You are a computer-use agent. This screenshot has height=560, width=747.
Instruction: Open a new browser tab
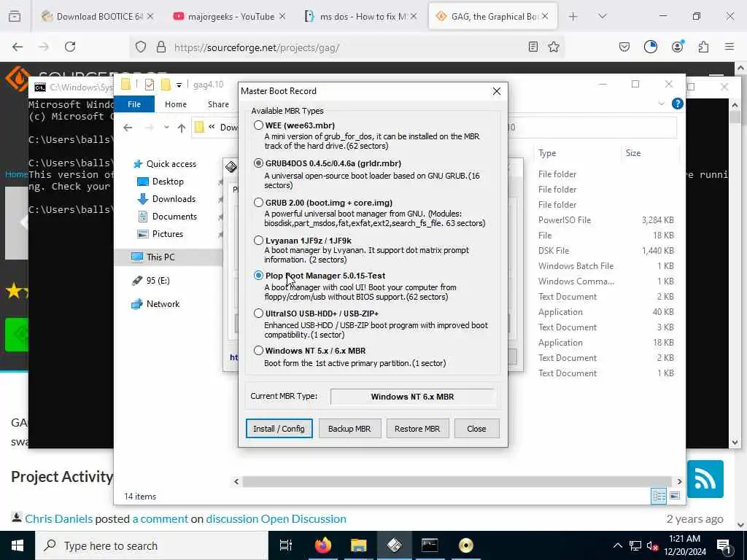573,17
